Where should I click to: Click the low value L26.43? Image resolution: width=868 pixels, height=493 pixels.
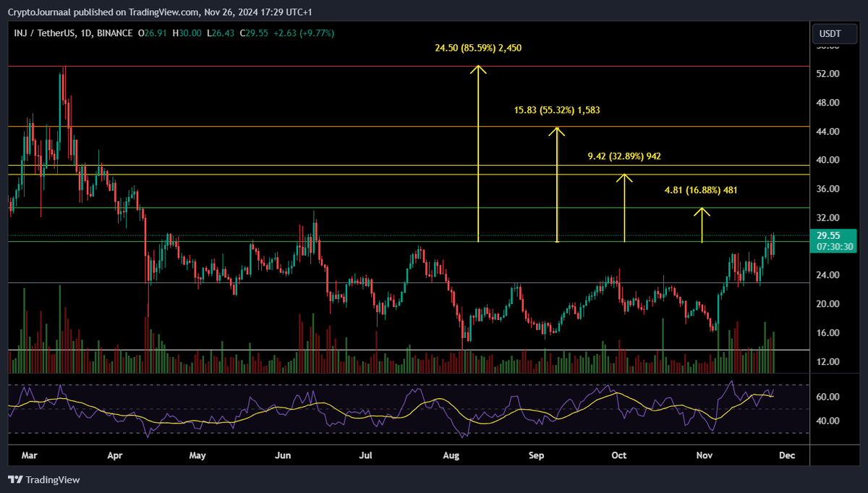pos(221,33)
